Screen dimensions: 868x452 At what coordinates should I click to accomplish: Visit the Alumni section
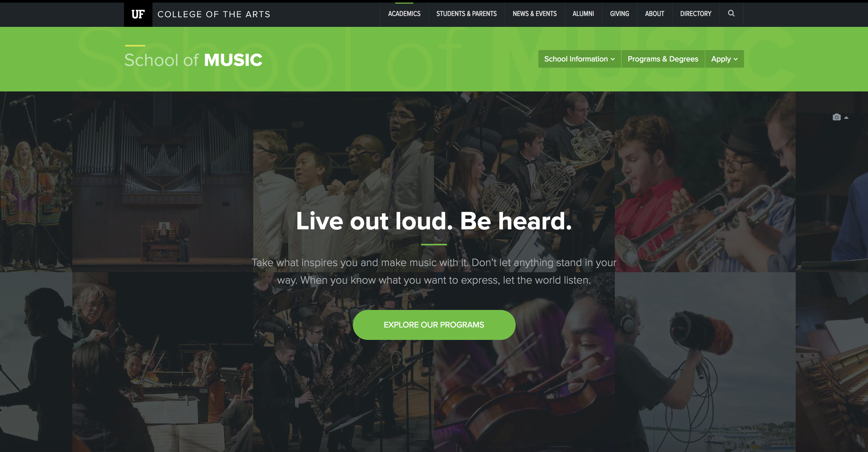tap(583, 14)
